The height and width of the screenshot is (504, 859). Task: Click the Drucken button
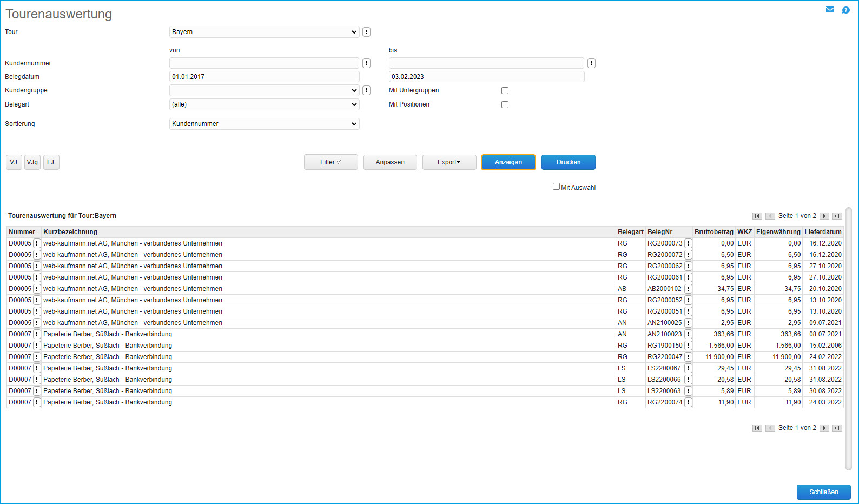568,162
